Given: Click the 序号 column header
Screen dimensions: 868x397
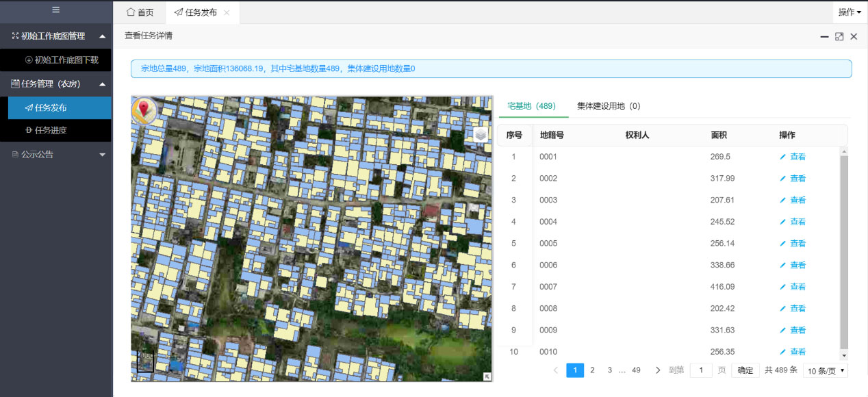Looking at the screenshot, I should [514, 136].
